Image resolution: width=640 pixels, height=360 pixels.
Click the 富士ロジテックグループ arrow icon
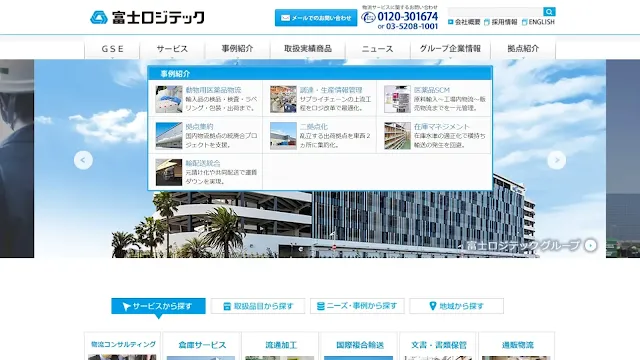point(590,245)
